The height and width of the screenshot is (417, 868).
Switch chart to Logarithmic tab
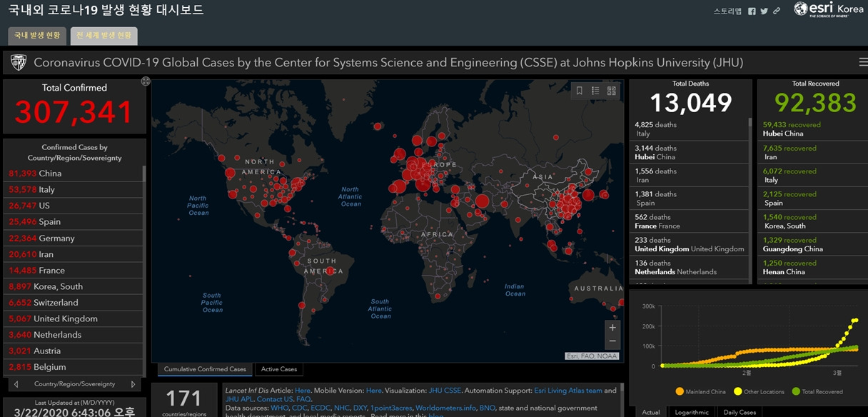tap(692, 412)
